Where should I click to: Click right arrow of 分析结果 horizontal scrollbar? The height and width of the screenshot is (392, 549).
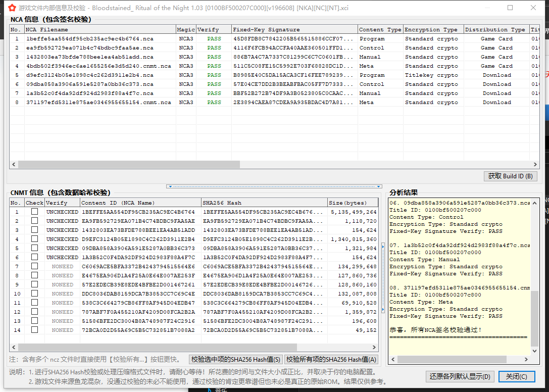point(526,360)
